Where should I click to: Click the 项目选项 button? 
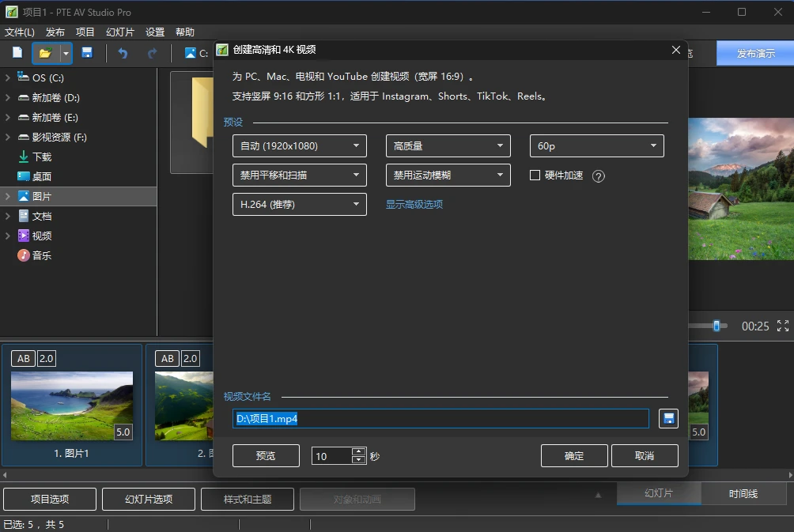tap(50, 499)
